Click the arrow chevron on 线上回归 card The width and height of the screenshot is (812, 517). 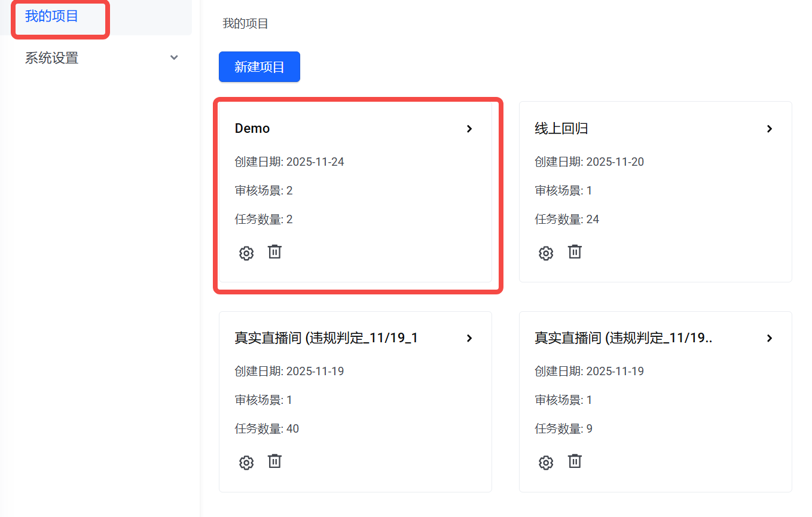tap(770, 129)
